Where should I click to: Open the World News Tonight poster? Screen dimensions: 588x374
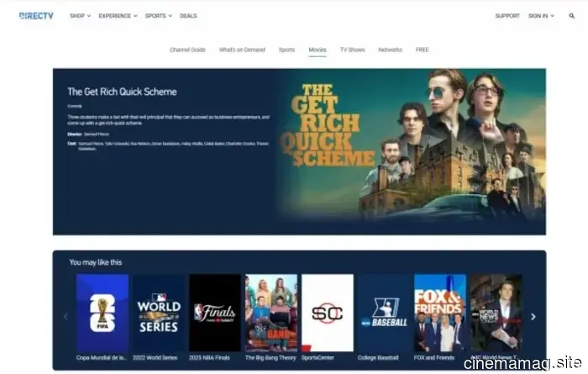[x=496, y=313]
